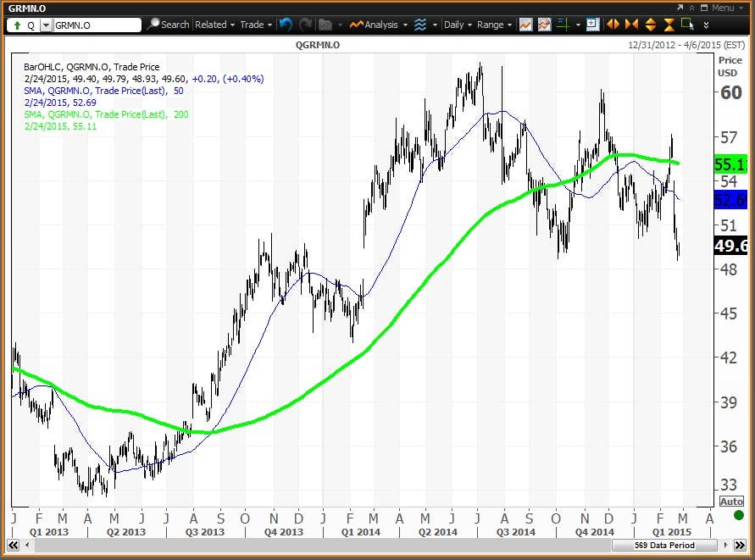755x560 pixels.
Task: Open the Trade menu
Action: pos(255,25)
